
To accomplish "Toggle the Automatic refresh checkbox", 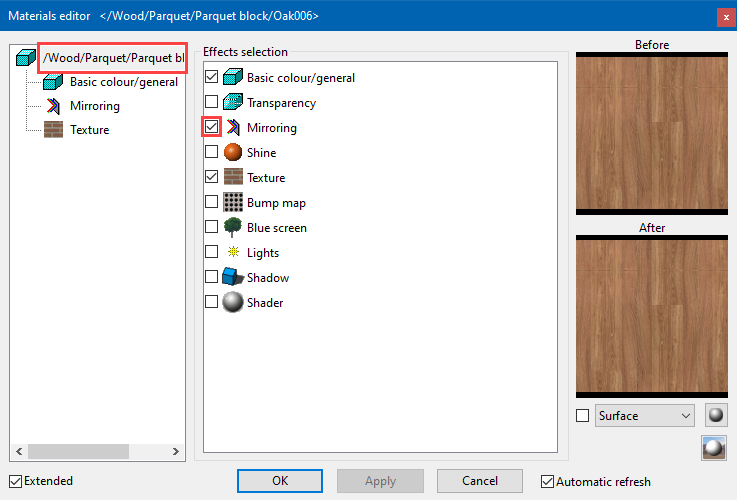I will 547,481.
